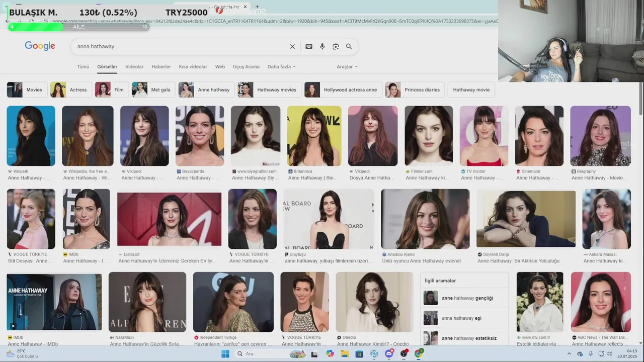Viewport: 644px width, 362px height.
Task: Click the page vertical scrollbar
Action: coord(641,98)
